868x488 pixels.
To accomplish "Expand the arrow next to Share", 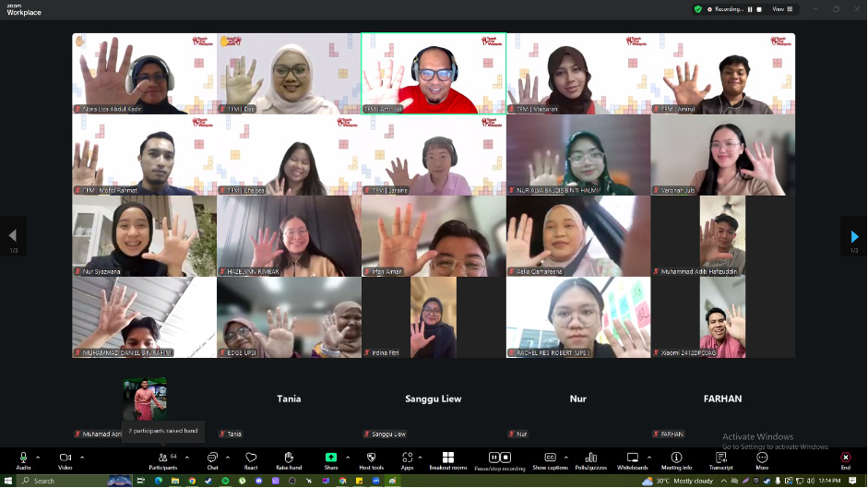I will click(348, 457).
